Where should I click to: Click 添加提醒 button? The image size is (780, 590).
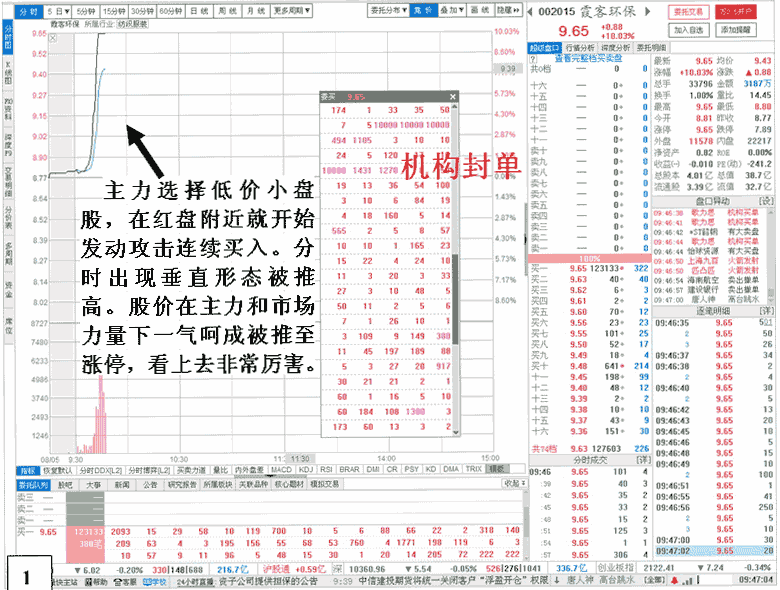[x=736, y=30]
